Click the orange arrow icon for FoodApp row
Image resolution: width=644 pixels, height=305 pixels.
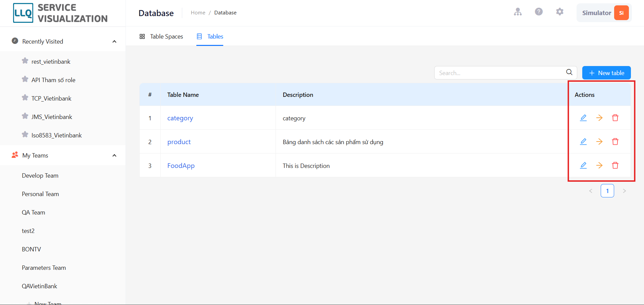599,165
